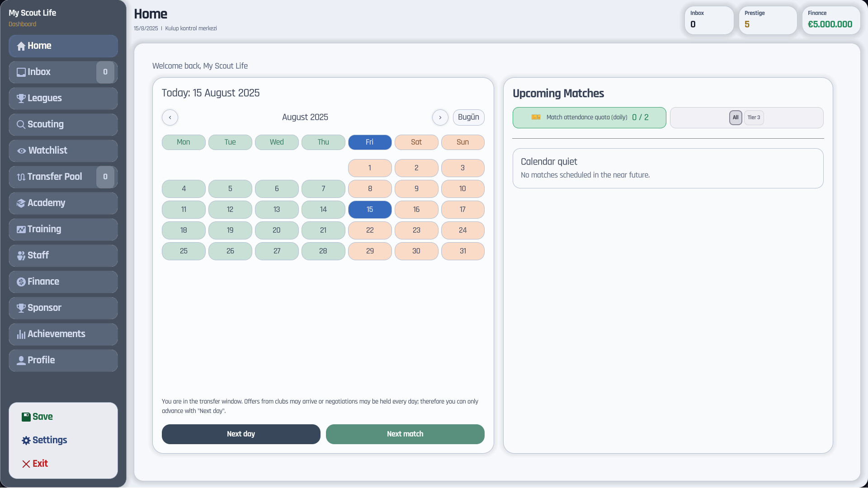Open Staff via people icon
Screen dimensions: 868x488
coord(21,256)
